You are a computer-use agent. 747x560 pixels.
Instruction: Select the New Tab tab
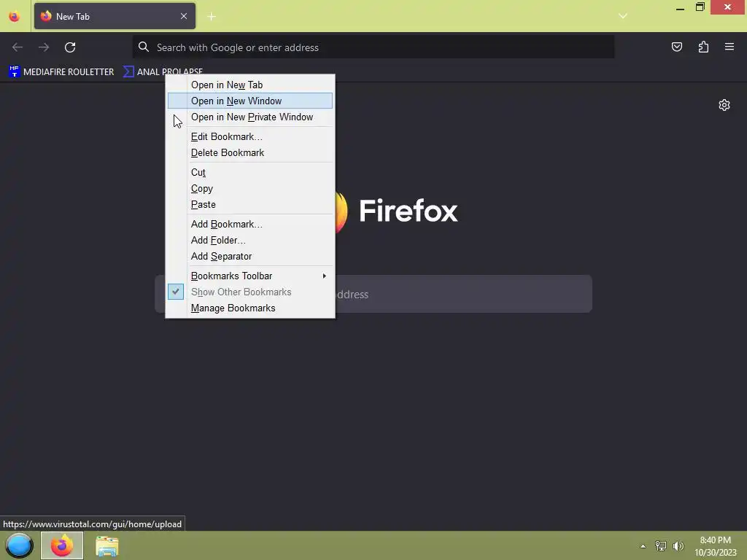[x=115, y=16]
